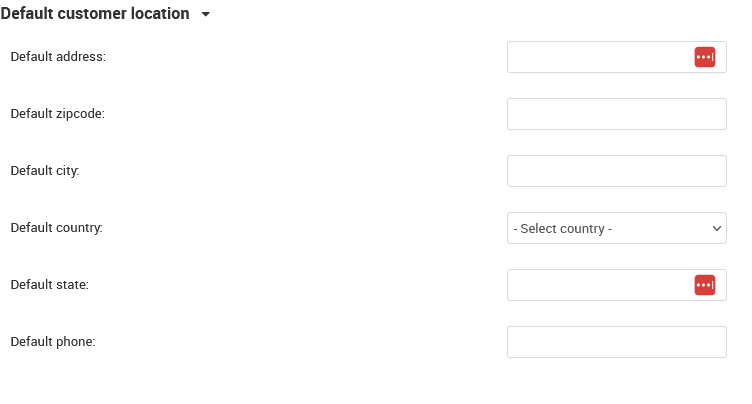Focus the Default zipcode input box

(617, 114)
